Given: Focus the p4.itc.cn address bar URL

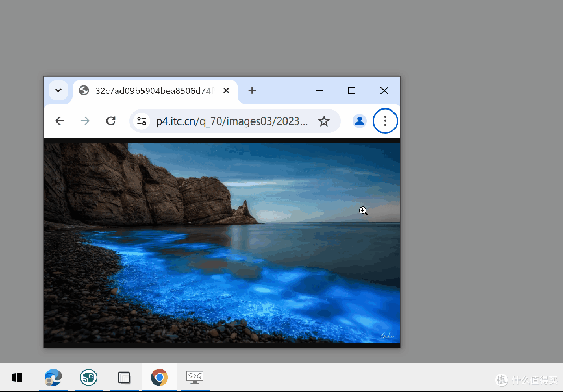Looking at the screenshot, I should [x=232, y=121].
